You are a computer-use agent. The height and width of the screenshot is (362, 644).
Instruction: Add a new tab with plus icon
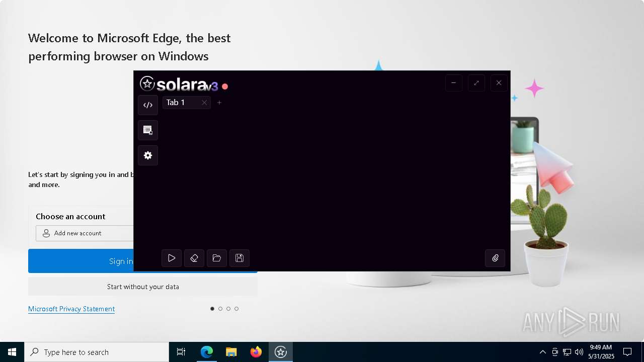click(x=219, y=103)
